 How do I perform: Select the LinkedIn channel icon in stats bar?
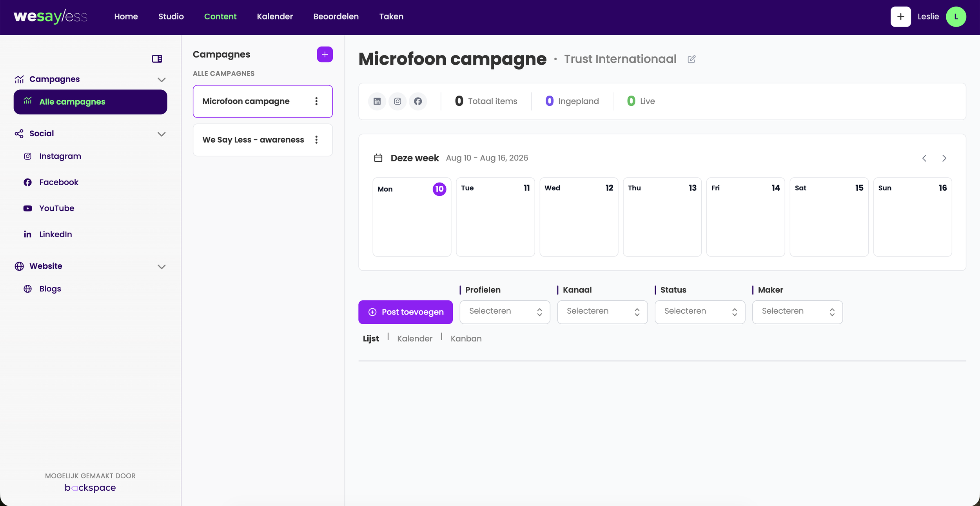(377, 101)
